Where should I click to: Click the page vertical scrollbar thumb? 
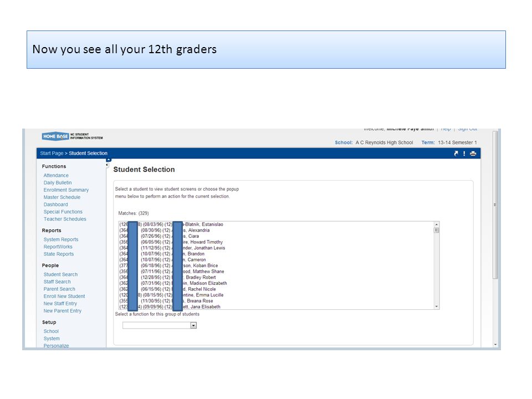495,204
